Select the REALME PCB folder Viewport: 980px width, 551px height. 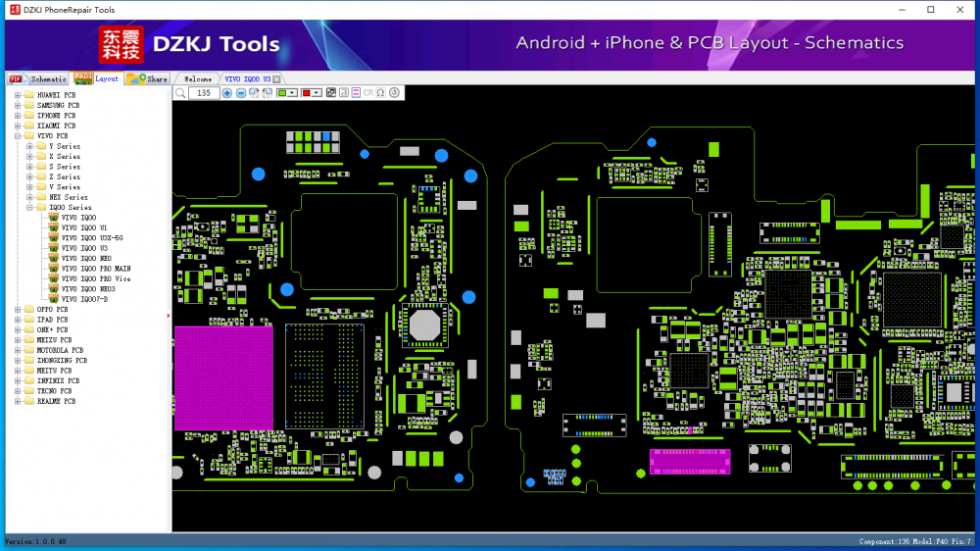pyautogui.click(x=56, y=402)
